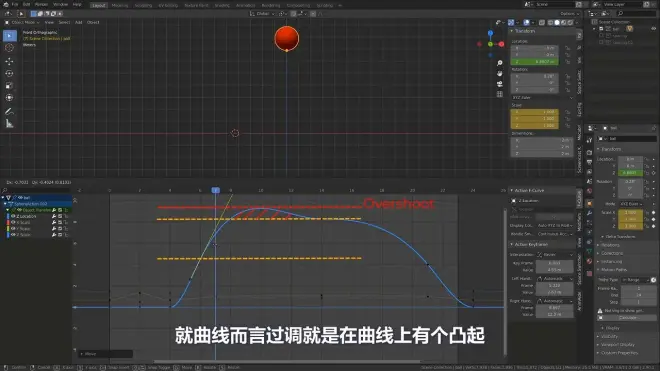Hide the Z Location channel eye

coord(13,216)
